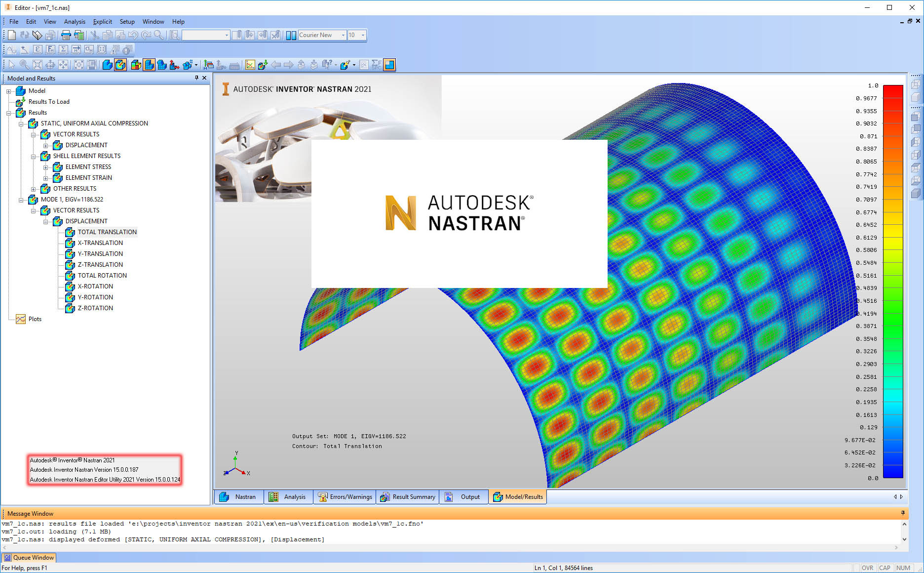Click the load results green arrow icon
The image size is (924, 573).
(263, 65)
